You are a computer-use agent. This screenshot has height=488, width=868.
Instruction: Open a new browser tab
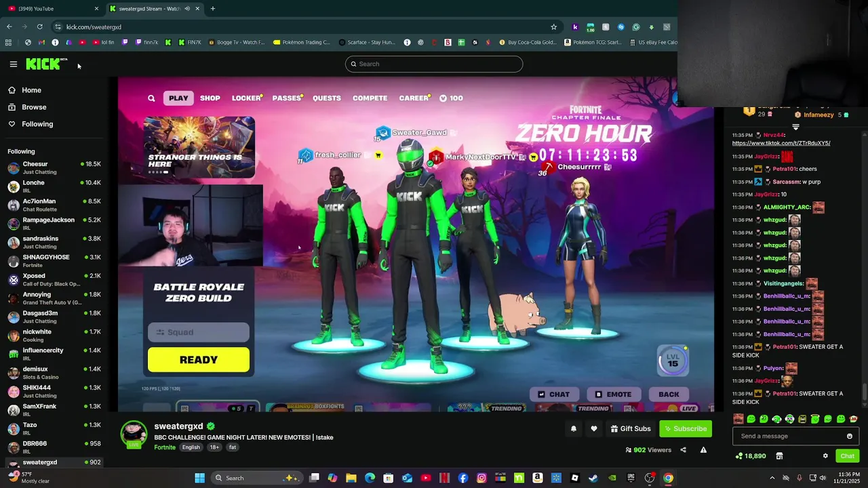(x=212, y=9)
